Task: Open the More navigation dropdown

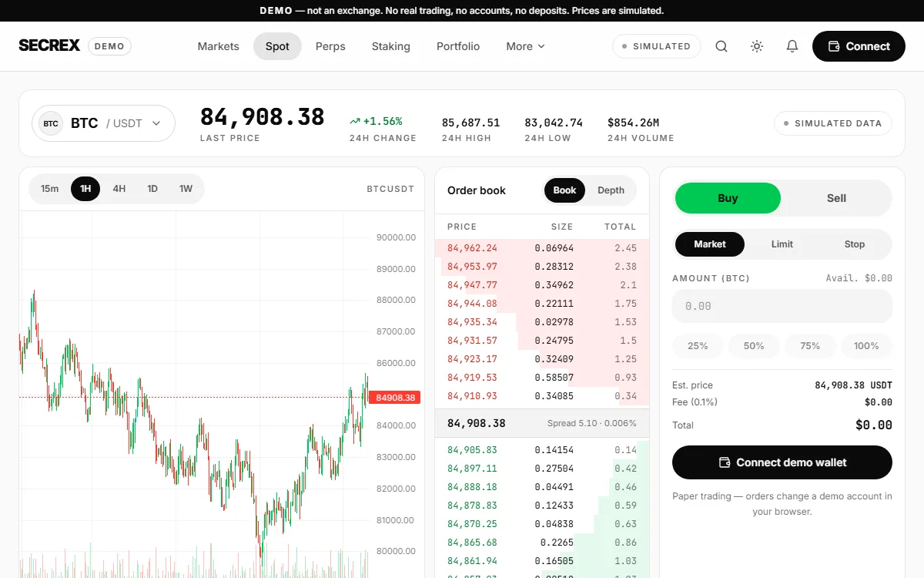Action: [x=526, y=46]
